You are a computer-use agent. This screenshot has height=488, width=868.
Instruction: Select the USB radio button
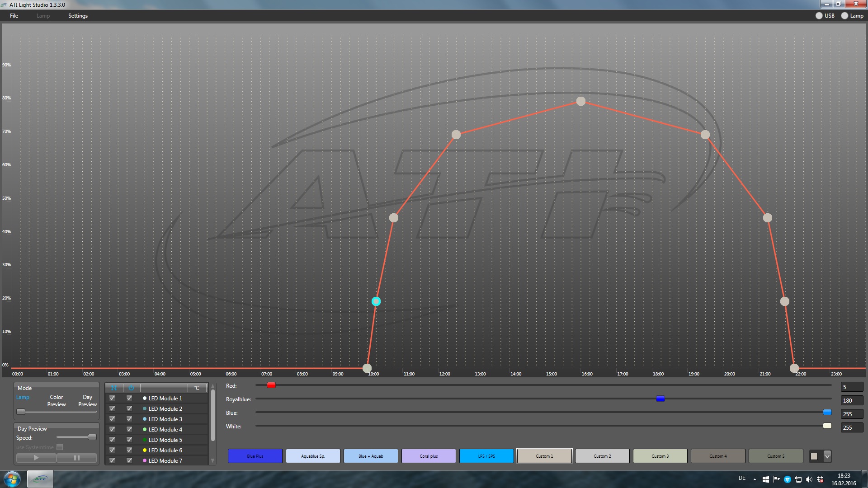(x=819, y=16)
